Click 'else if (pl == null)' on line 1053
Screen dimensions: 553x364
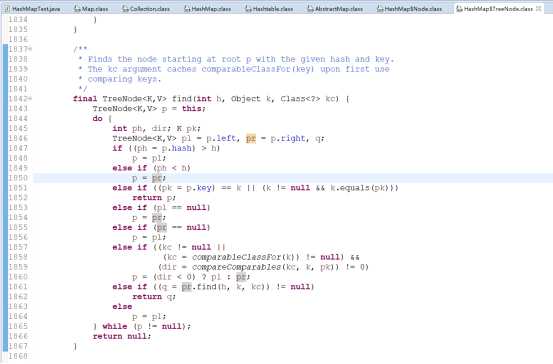coord(161,208)
